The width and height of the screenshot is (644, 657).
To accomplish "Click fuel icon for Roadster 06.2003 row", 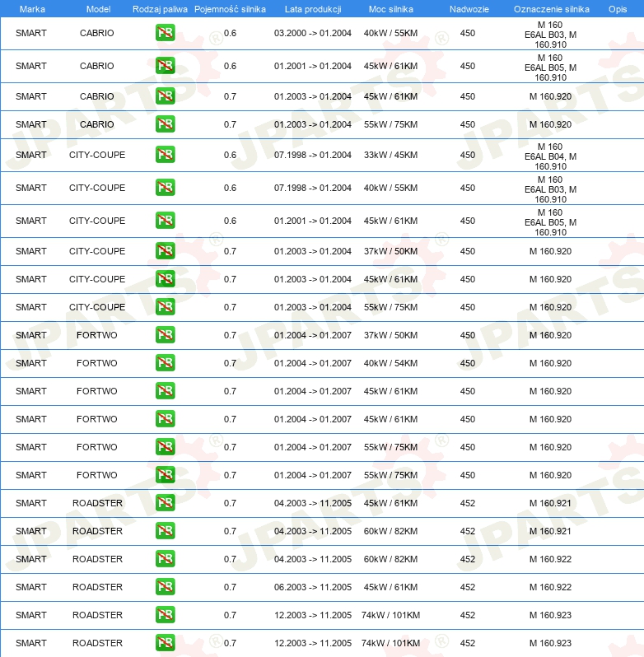I will click(165, 586).
